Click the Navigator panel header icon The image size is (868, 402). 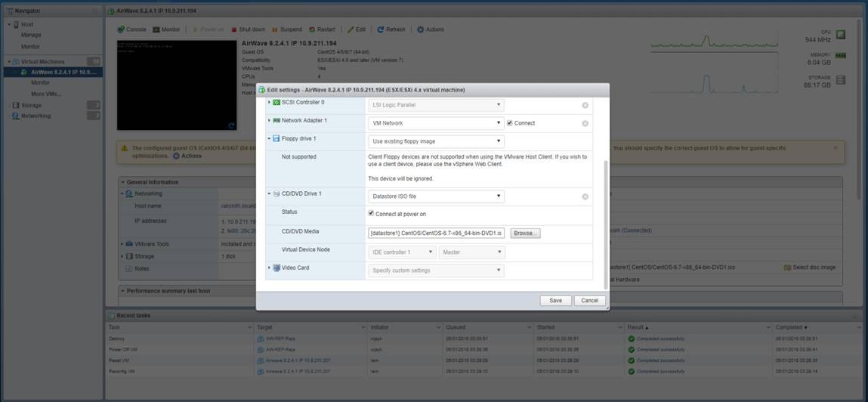[x=9, y=11]
